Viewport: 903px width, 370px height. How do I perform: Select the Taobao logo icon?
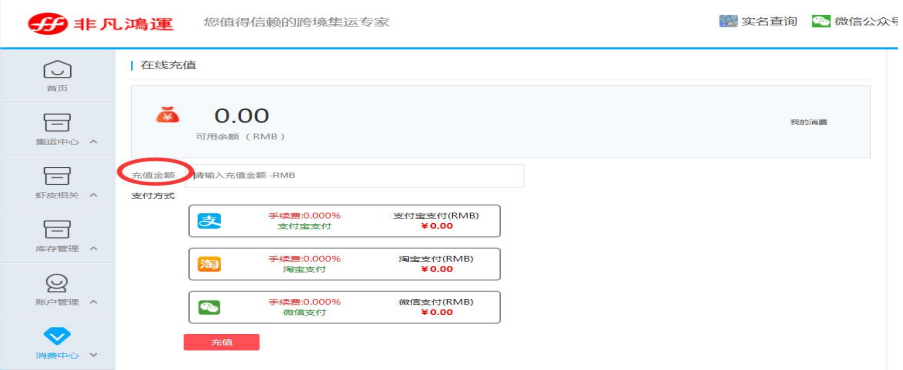point(210,264)
